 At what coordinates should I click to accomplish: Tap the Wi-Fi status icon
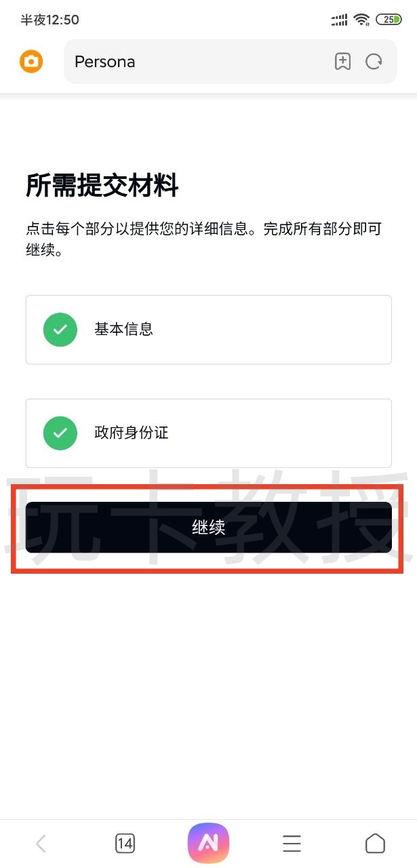point(362,20)
